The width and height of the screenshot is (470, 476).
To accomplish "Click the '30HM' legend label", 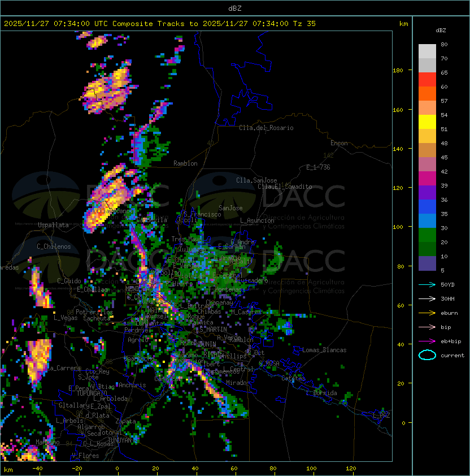I will pyautogui.click(x=447, y=298).
